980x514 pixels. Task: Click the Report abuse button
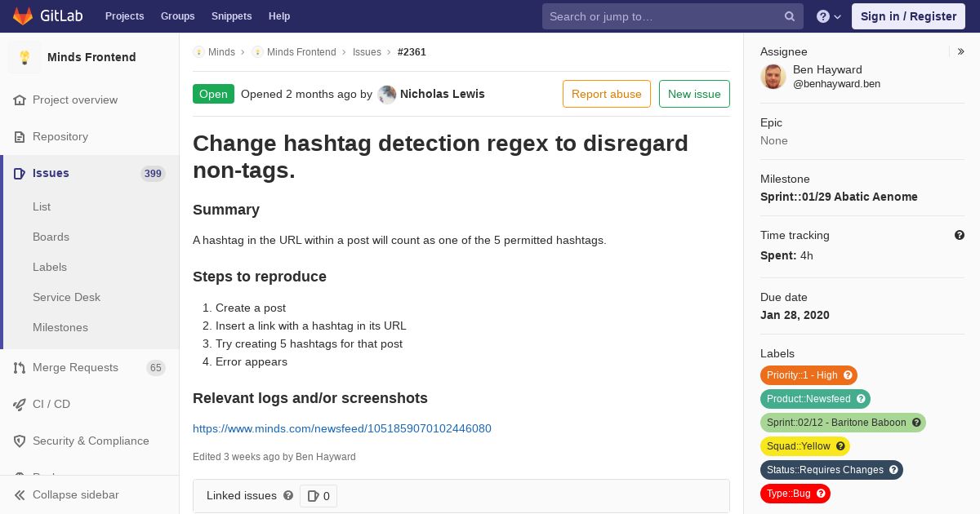(x=607, y=94)
